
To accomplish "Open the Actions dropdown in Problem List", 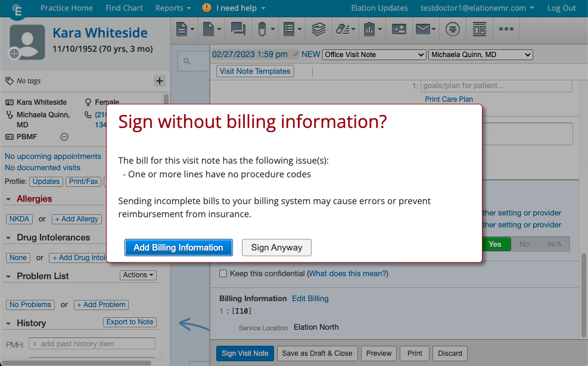I will 138,275.
